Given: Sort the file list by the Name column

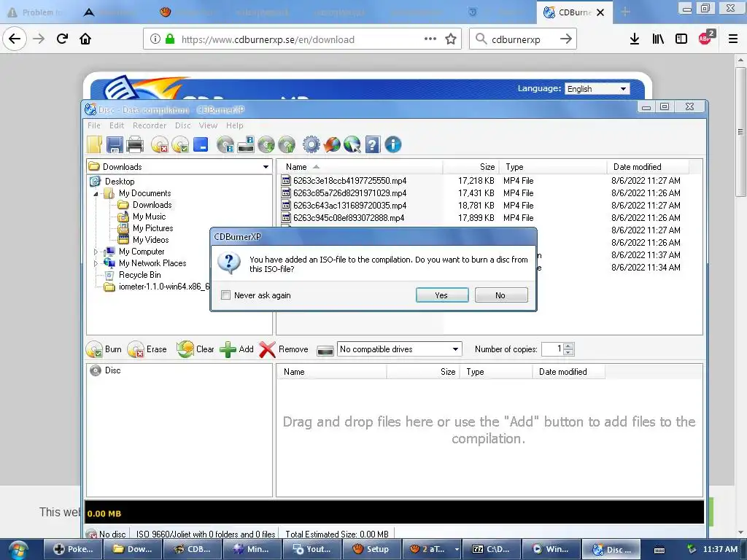Looking at the screenshot, I should 360,167.
